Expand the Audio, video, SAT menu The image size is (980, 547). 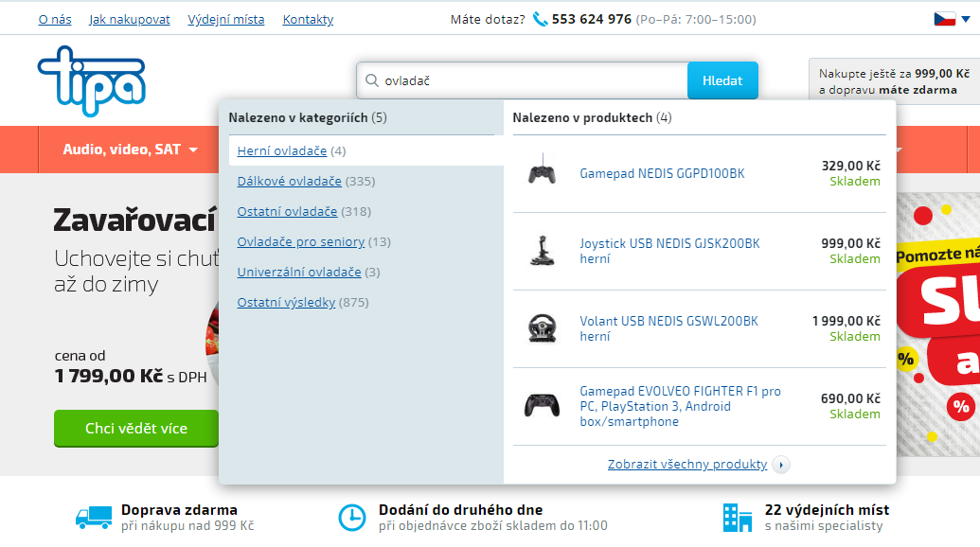coord(130,150)
